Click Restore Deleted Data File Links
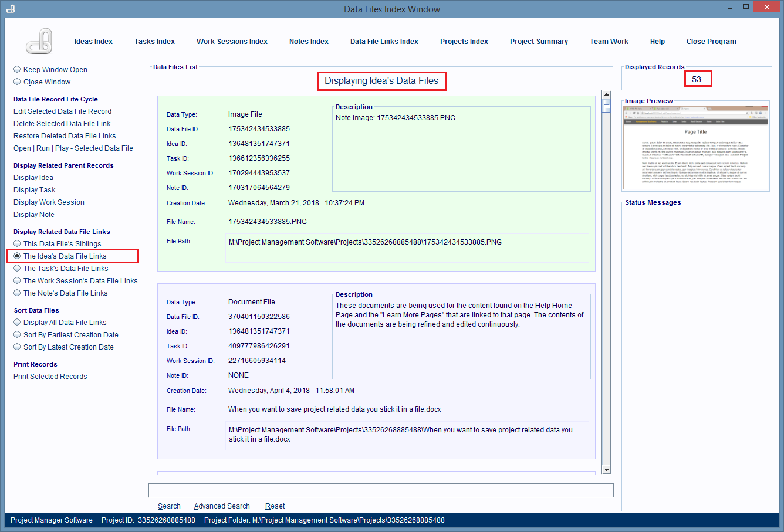 [x=65, y=135]
